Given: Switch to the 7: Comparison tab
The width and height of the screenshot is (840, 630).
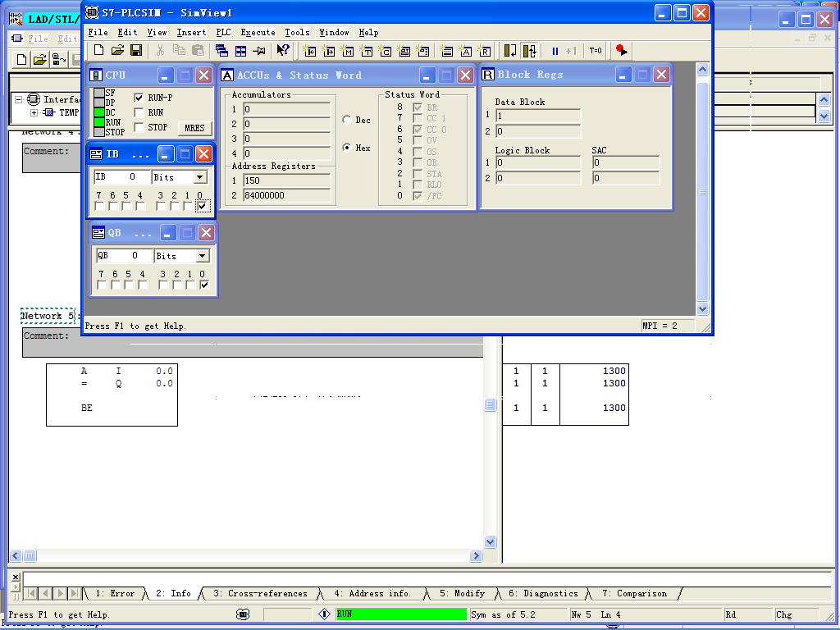Looking at the screenshot, I should (x=634, y=594).
